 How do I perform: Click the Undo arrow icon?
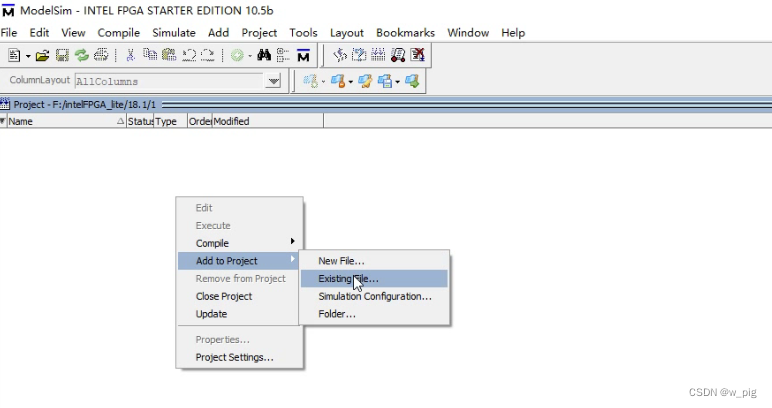(x=189, y=55)
